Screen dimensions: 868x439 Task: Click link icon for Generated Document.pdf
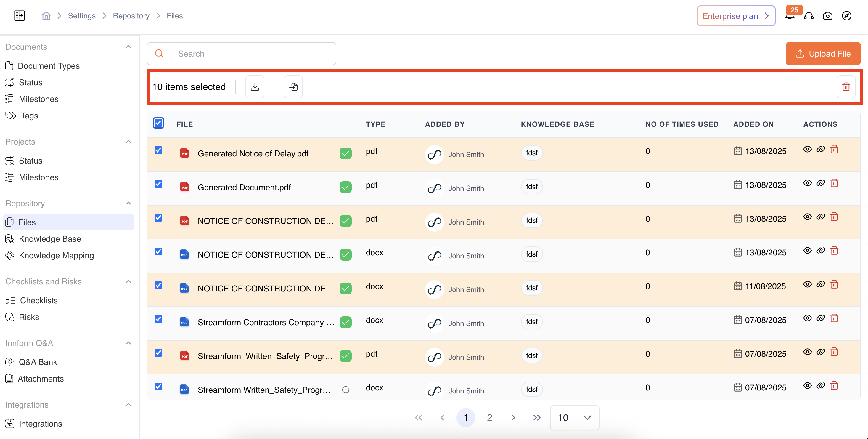[x=821, y=183]
